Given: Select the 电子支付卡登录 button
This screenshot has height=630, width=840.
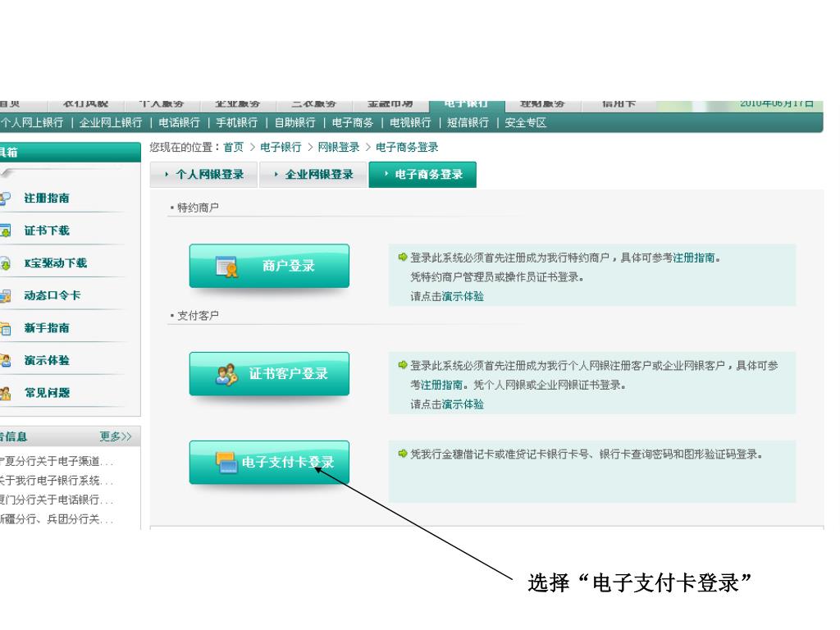Looking at the screenshot, I should [269, 463].
